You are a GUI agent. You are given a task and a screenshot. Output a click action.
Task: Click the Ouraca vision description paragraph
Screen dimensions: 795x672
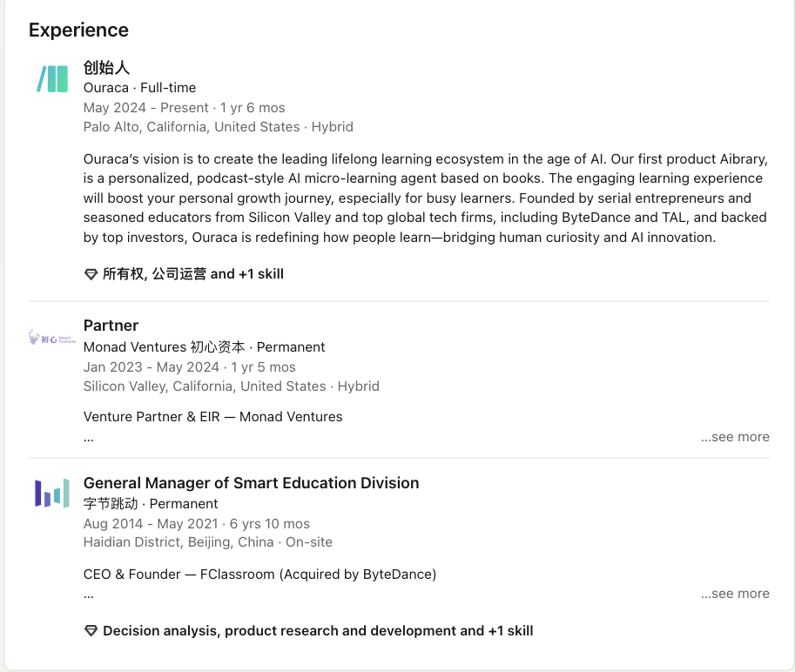423,198
